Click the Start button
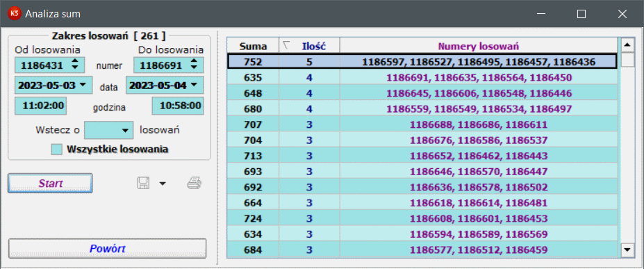 coord(50,184)
